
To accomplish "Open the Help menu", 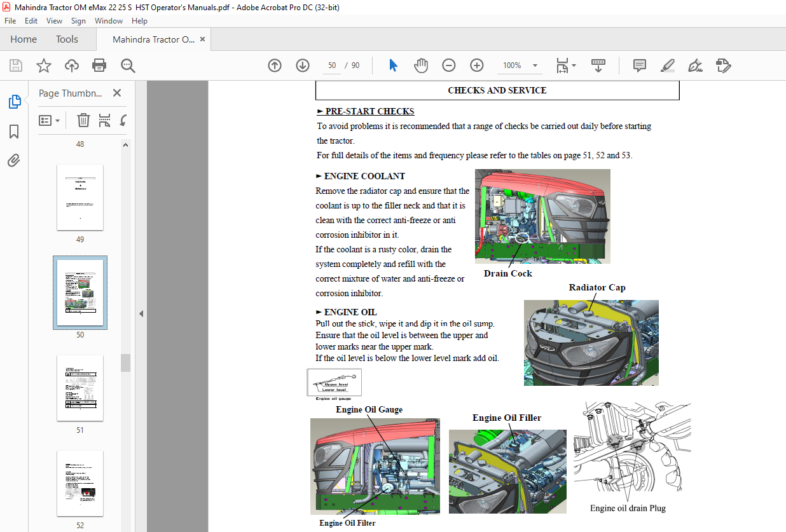I will point(139,21).
